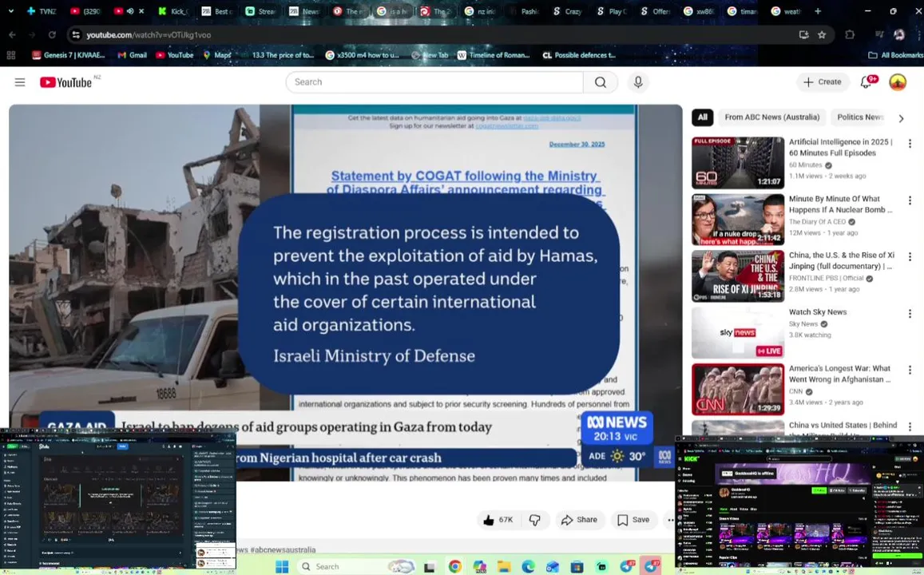The width and height of the screenshot is (924, 575).
Task: Open the Gmail bookmark
Action: [x=132, y=55]
